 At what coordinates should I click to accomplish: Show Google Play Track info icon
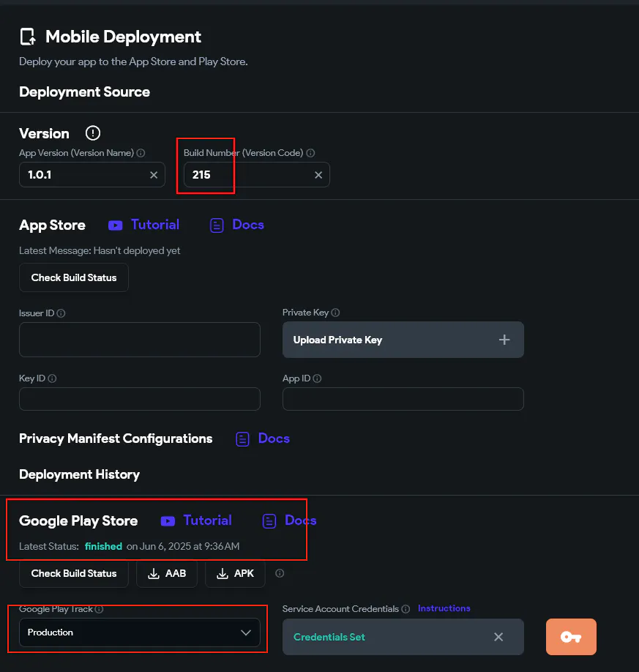[99, 609]
